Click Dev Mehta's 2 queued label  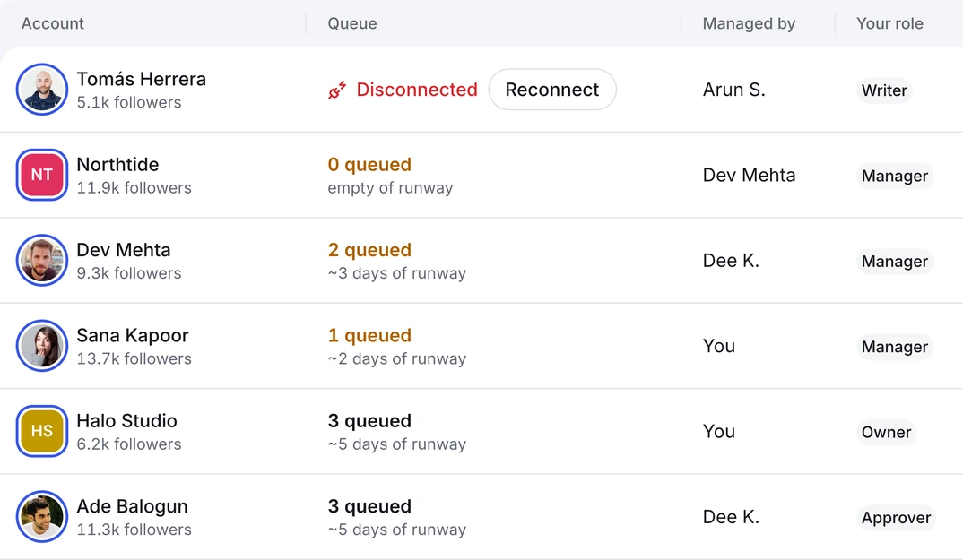coord(369,249)
